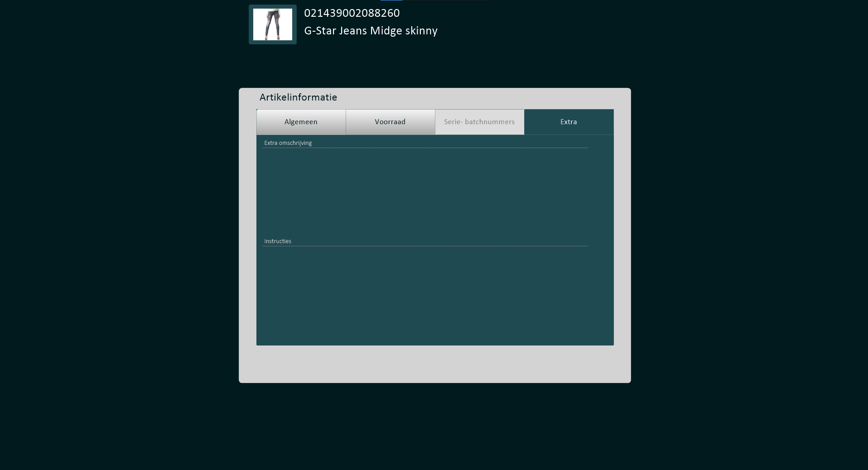The width and height of the screenshot is (868, 470).
Task: Click the G-Star Jeans Midge skinny title
Action: (370, 31)
